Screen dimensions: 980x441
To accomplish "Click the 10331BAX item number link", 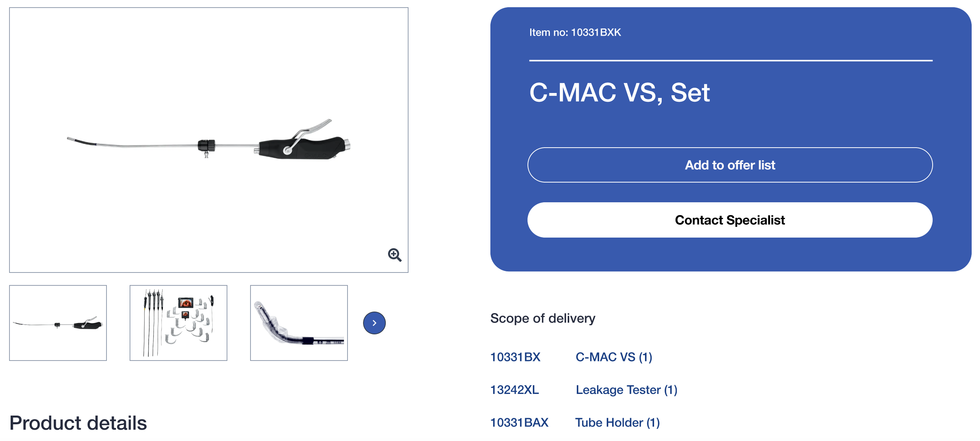I will [x=519, y=423].
